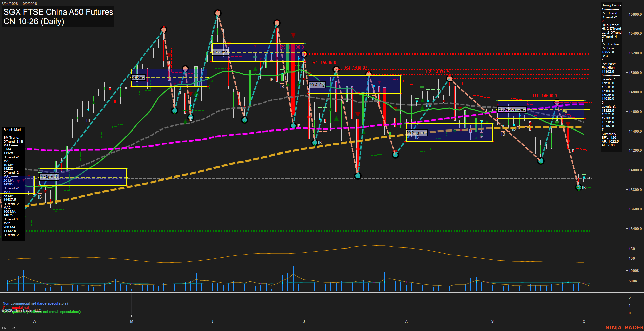
Task: Select the M:May monthly box label
Action: (x=138, y=77)
